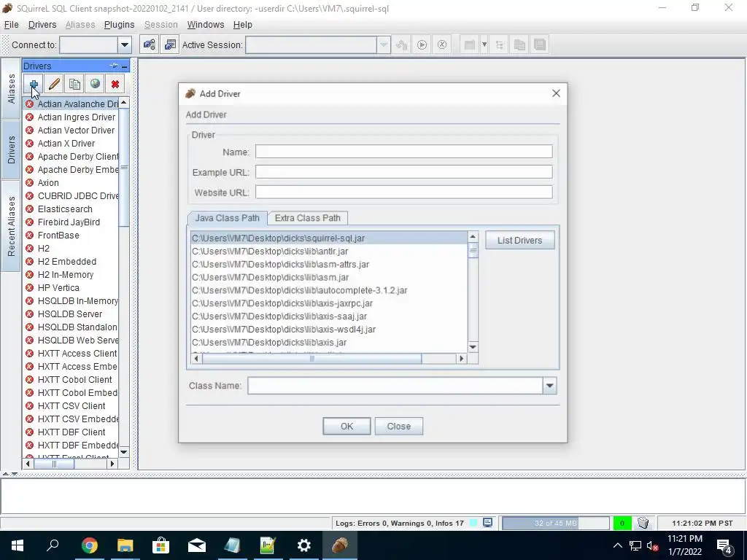Select the axis-wsdl4j.jar class path entry
Screen dimensions: 747x560
pyautogui.click(x=329, y=330)
